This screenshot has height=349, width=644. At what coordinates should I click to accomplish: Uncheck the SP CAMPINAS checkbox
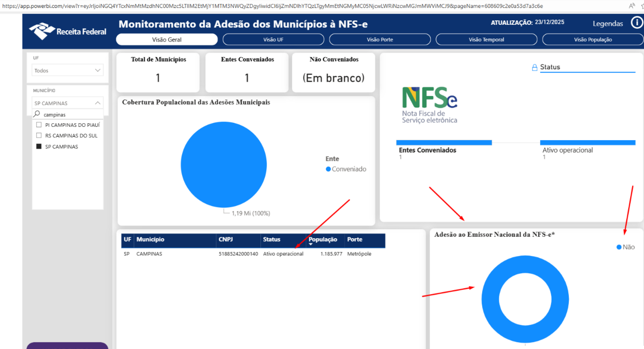[39, 147]
